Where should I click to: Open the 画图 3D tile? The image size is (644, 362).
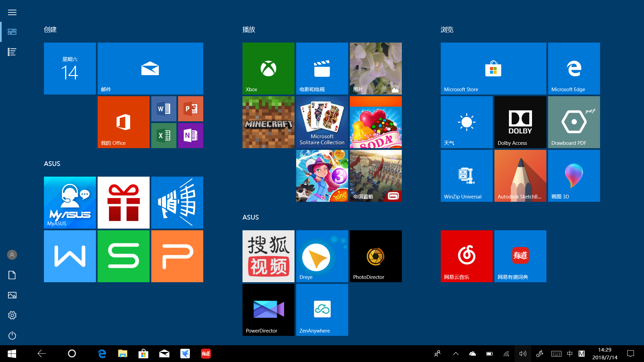click(574, 176)
